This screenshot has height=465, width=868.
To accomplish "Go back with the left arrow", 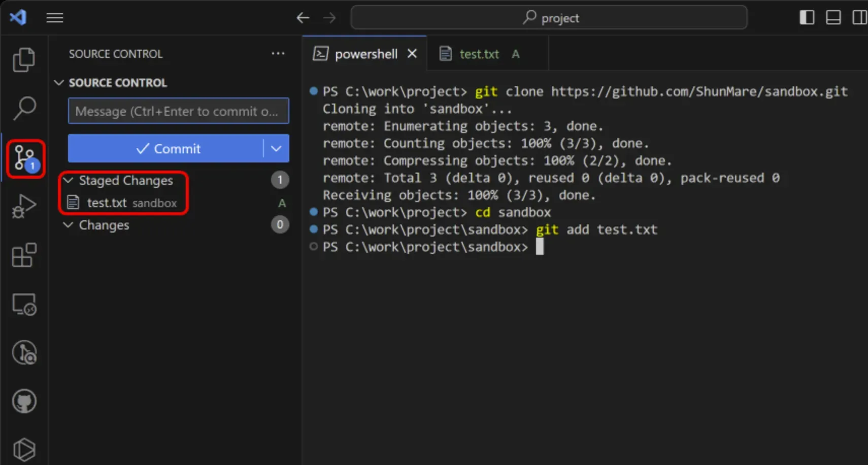I will click(x=303, y=18).
